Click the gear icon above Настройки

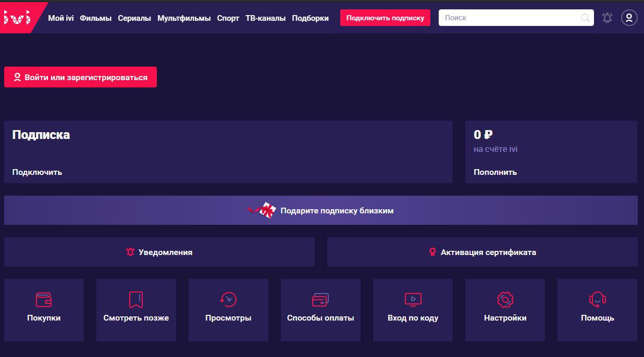505,300
